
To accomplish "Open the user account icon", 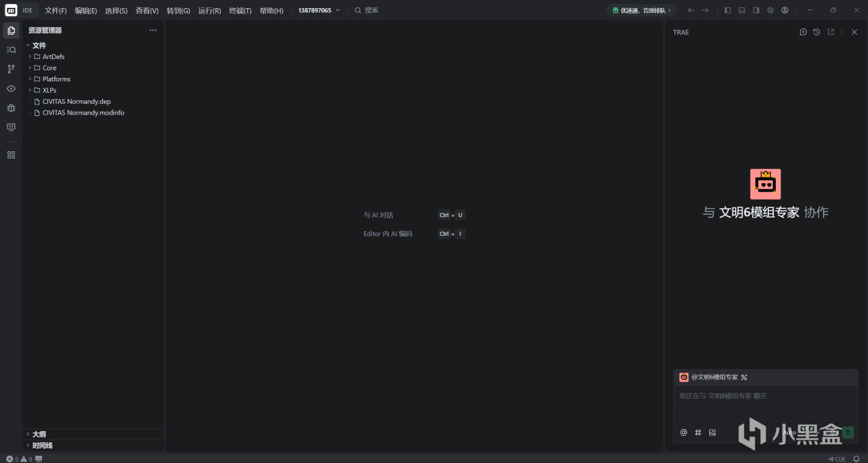I will click(x=785, y=10).
